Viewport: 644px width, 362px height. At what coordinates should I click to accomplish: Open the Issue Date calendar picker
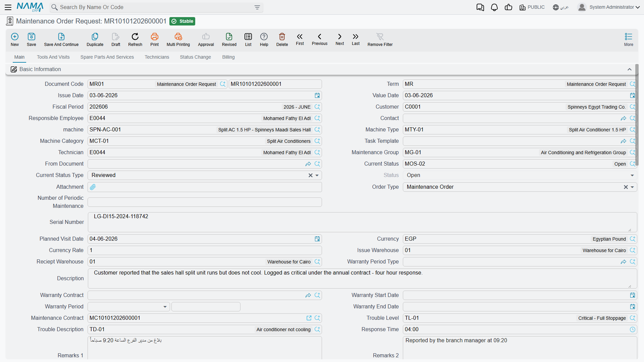pos(317,96)
